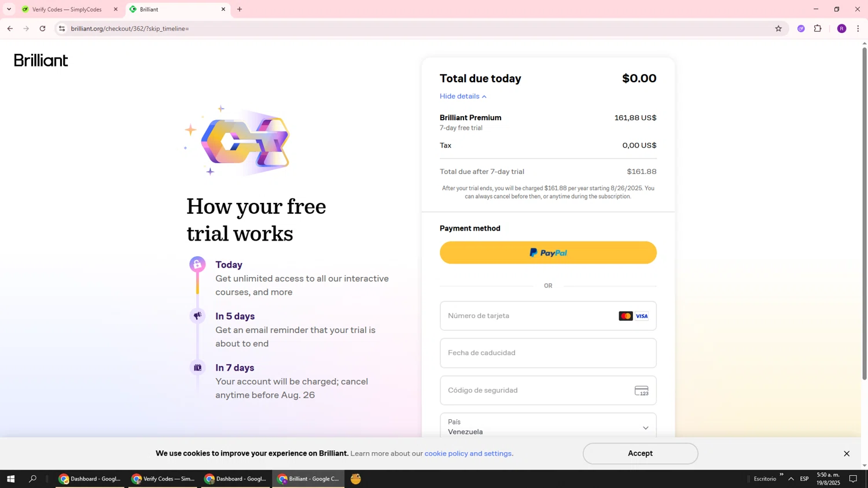The image size is (868, 488).
Task: Open a new browser tab
Action: (x=240, y=9)
